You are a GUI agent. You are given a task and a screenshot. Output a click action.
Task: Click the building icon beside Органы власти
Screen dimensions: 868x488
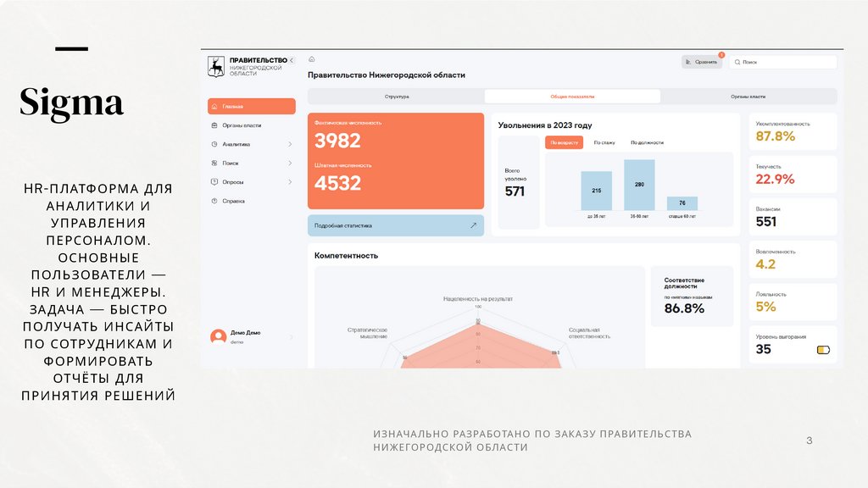click(x=214, y=125)
